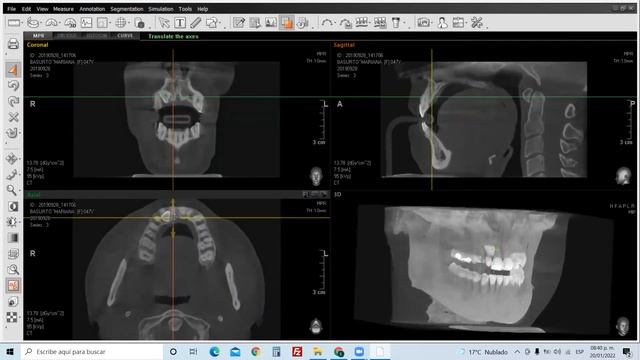Click the taskbar search box

pyautogui.click(x=91, y=351)
